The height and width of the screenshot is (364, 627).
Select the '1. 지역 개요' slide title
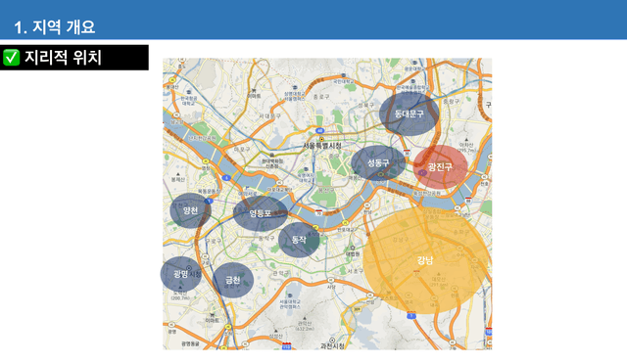[55, 27]
